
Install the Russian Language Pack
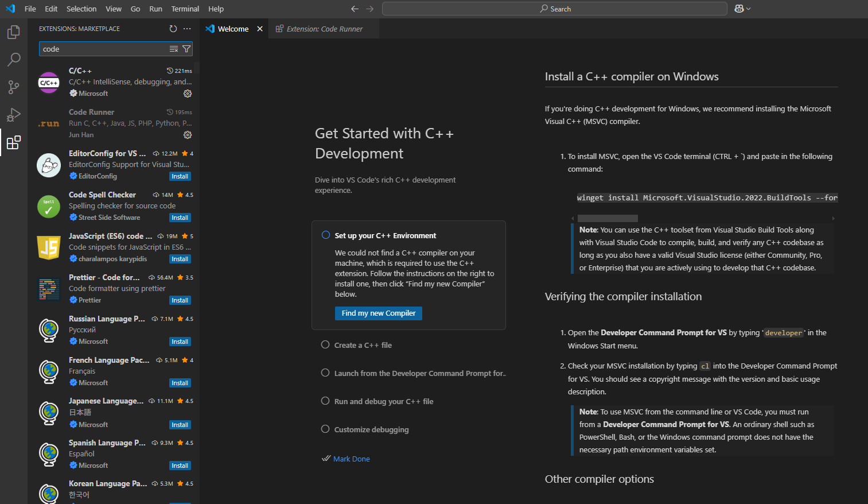180,342
